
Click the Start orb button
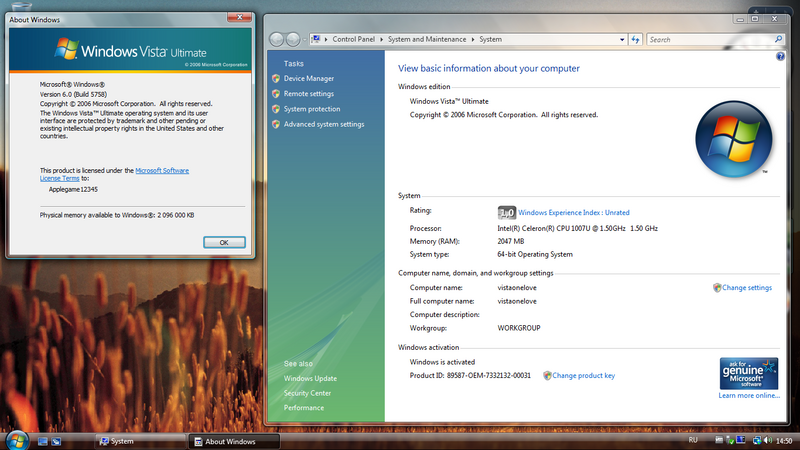[17, 440]
